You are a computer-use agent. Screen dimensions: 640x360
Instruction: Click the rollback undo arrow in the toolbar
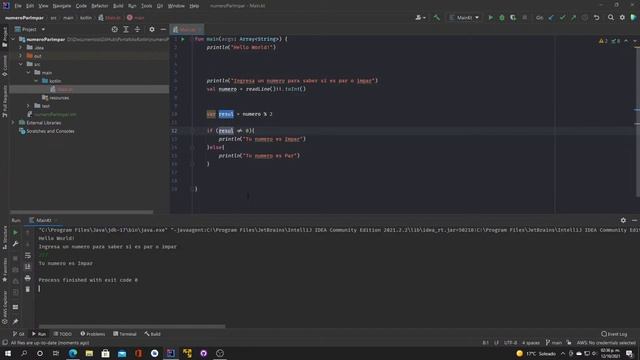(596, 18)
